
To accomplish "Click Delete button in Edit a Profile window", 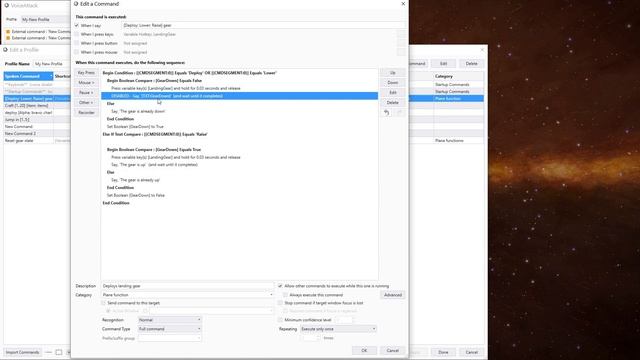I will (x=471, y=64).
